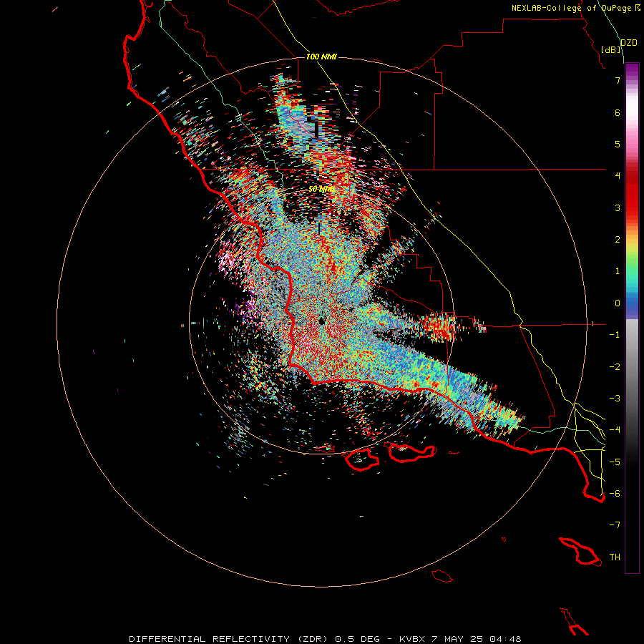This screenshot has width=644, height=644.
Task: Click the -2 value on color scale
Action: click(x=615, y=367)
